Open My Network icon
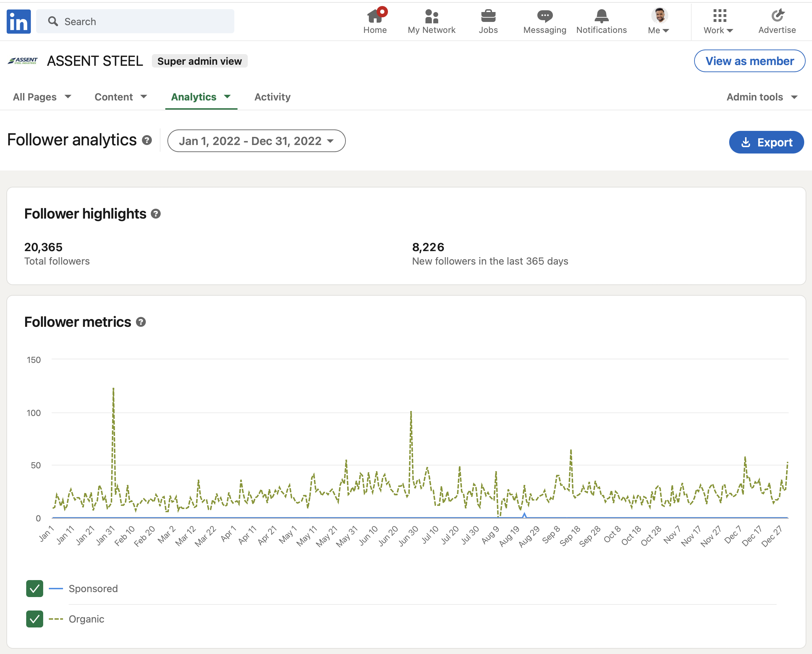812x654 pixels. [x=431, y=17]
